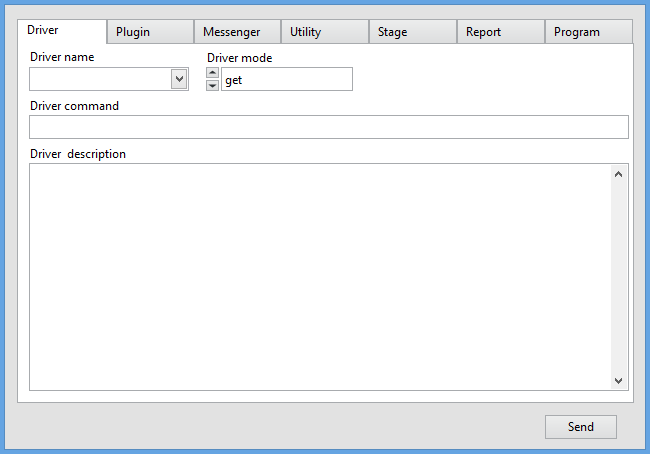Screen dimensions: 650x454
Task: Click the description scrollbar down arrow
Action: [618, 380]
